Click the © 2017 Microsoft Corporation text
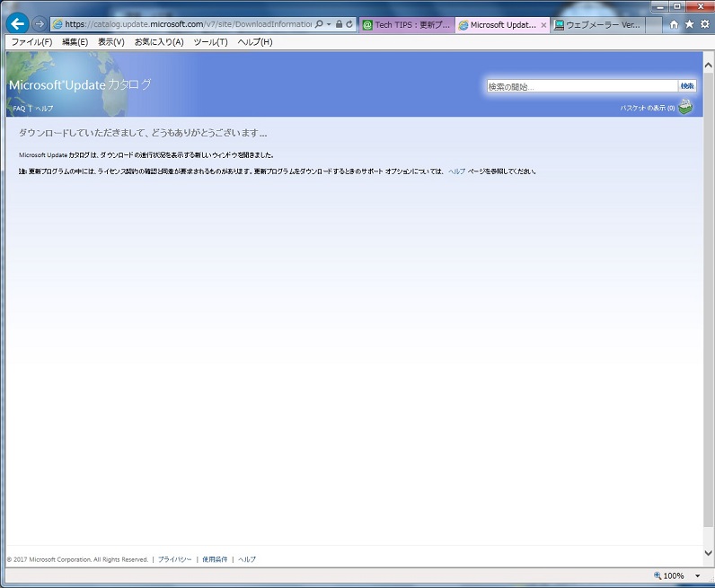Viewport: 715px width, 588px height. [77, 559]
